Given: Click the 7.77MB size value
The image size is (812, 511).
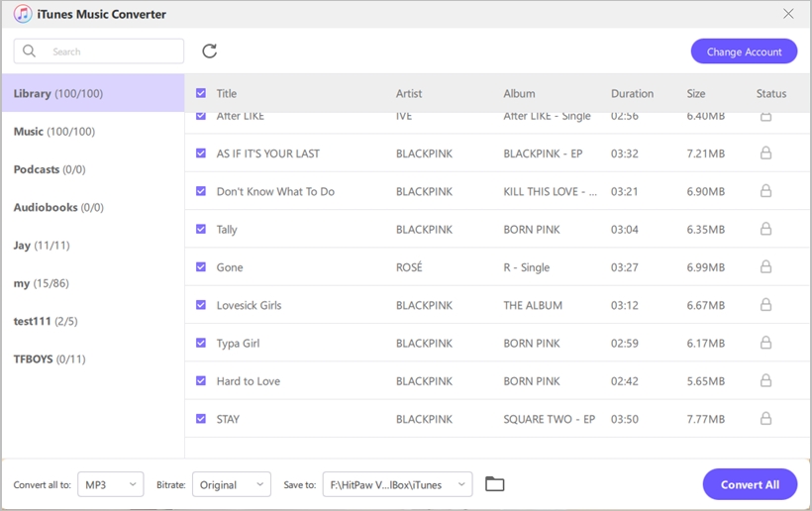Looking at the screenshot, I should point(705,419).
